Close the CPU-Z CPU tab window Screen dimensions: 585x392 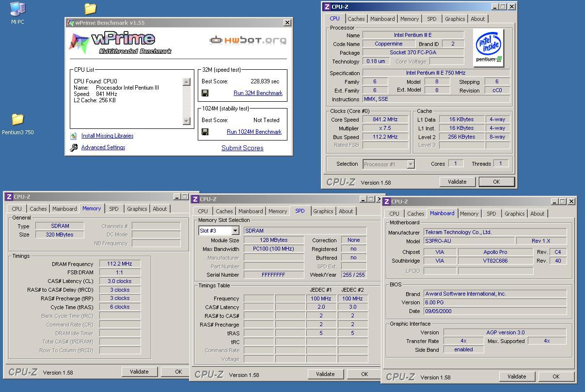click(x=512, y=7)
